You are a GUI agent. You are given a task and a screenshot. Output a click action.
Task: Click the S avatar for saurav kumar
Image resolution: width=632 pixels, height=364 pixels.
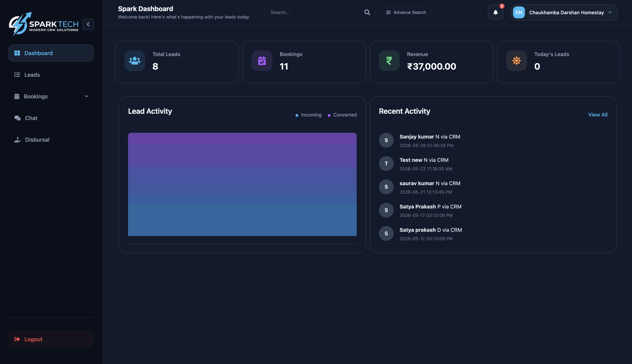tap(386, 187)
